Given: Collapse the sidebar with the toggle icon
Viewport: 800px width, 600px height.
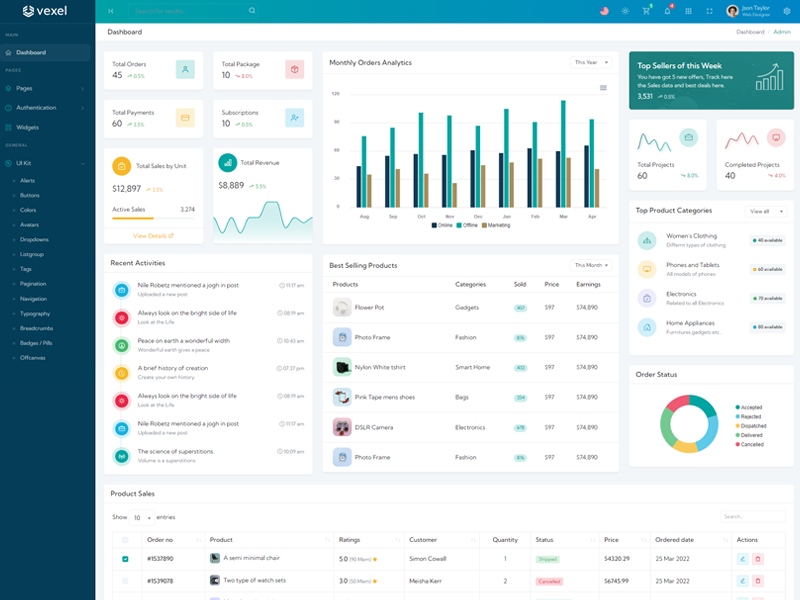Looking at the screenshot, I should pos(111,11).
